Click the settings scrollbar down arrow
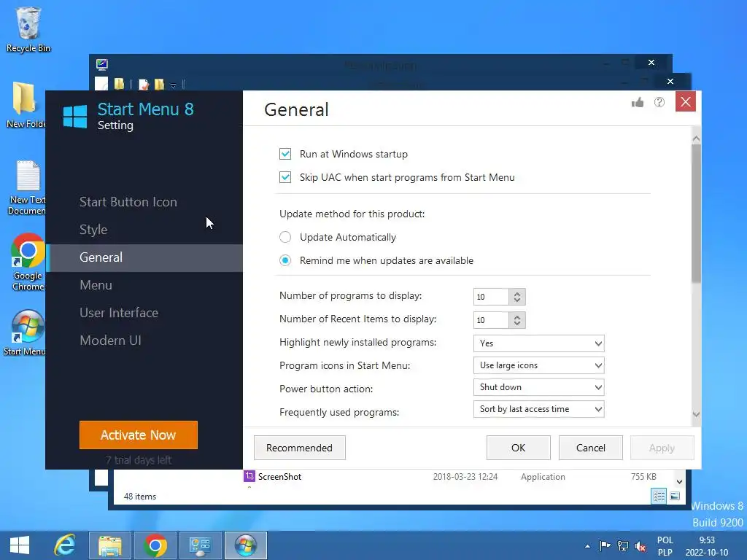The height and width of the screenshot is (560, 747). click(x=696, y=414)
